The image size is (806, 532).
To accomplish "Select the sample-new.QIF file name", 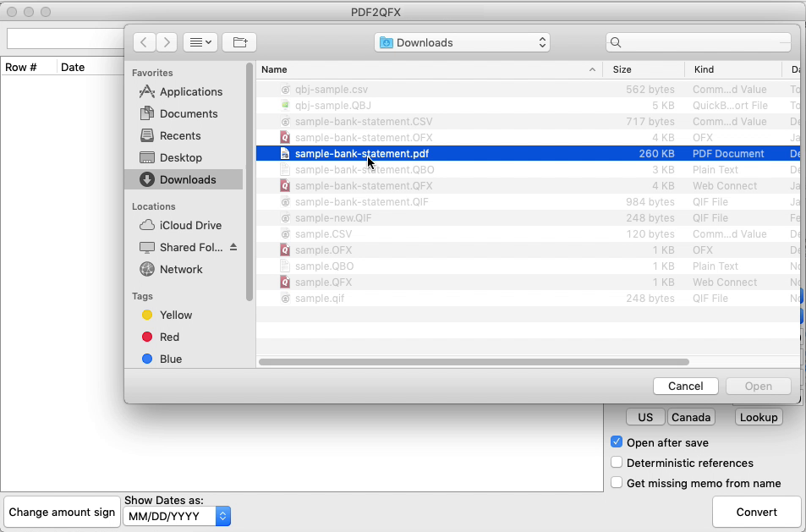I will [x=333, y=218].
